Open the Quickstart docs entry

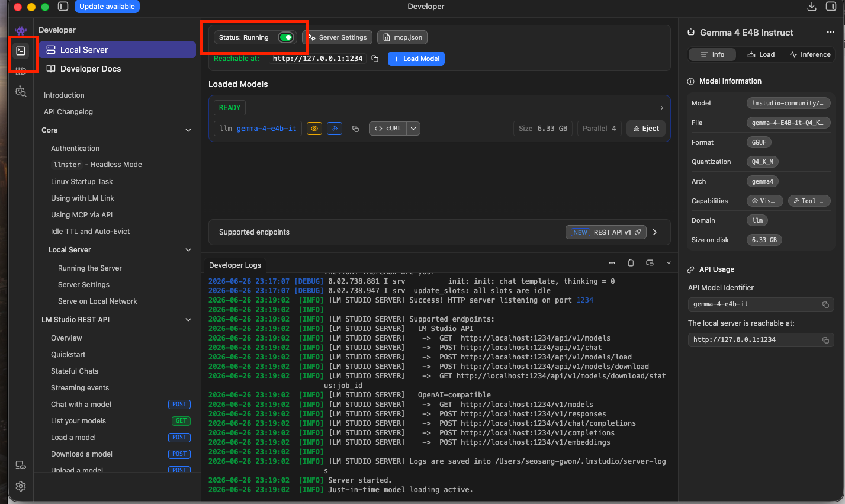(x=68, y=355)
